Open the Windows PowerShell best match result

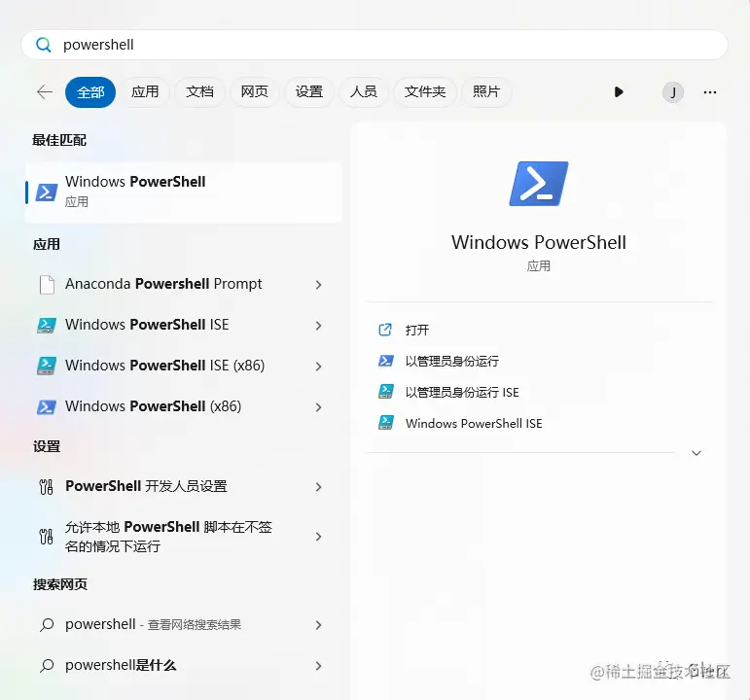click(184, 192)
